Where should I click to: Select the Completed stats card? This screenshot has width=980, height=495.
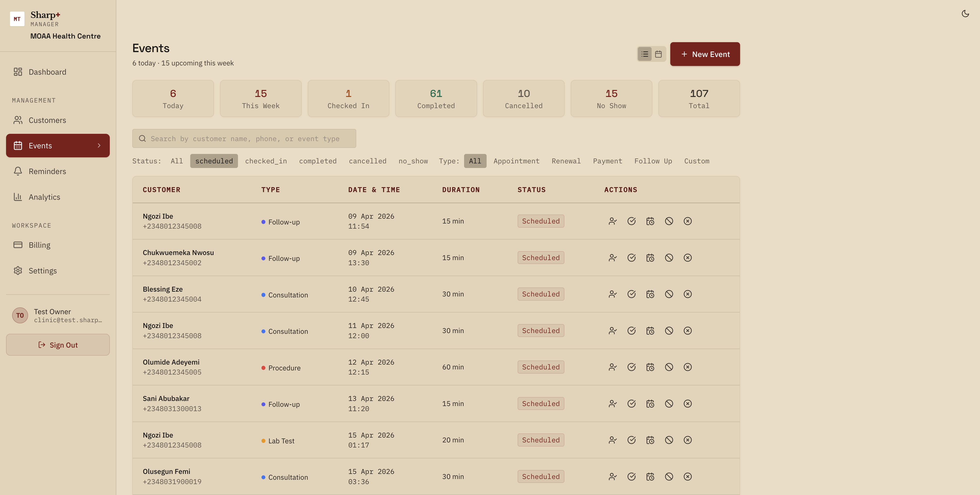tap(436, 99)
